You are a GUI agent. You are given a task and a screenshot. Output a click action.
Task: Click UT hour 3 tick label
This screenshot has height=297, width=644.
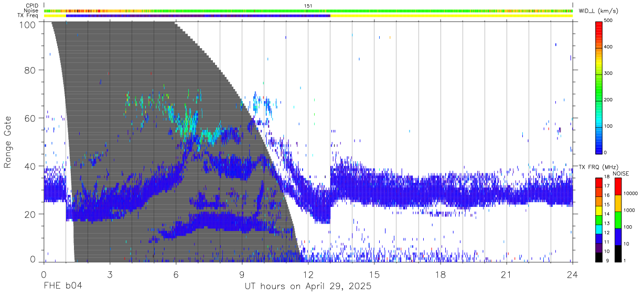(110, 274)
